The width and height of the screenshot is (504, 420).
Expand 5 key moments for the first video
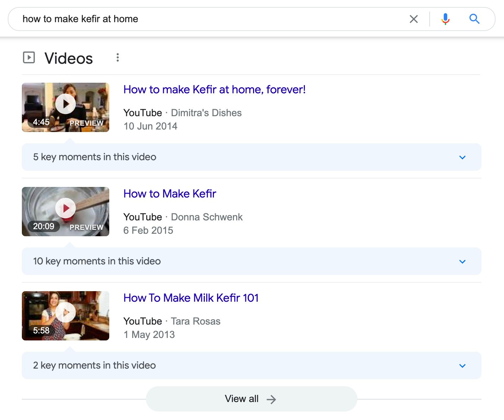(462, 157)
